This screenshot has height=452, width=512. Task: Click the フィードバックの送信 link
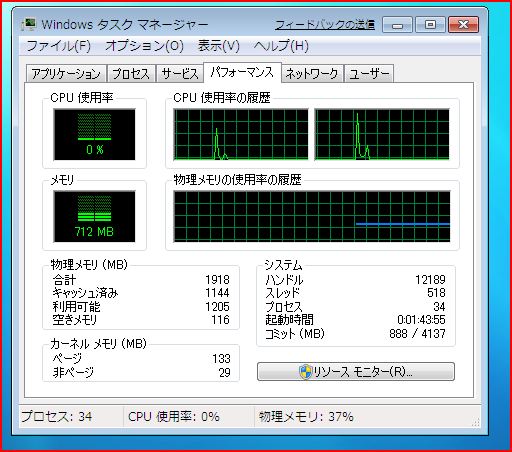(325, 25)
